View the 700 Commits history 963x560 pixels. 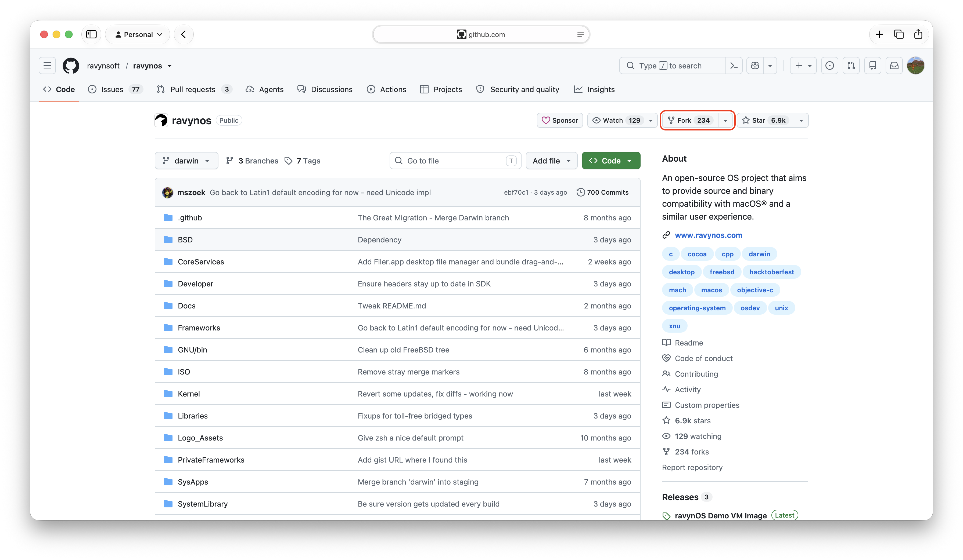602,192
